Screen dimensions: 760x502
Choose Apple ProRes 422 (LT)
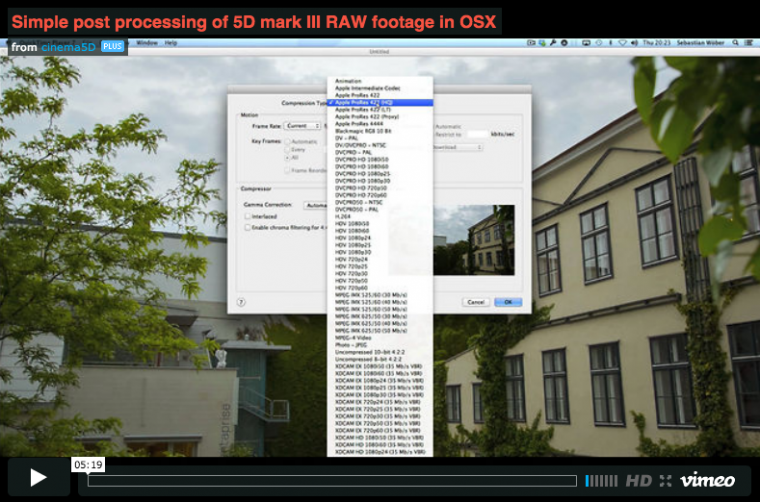380,110
